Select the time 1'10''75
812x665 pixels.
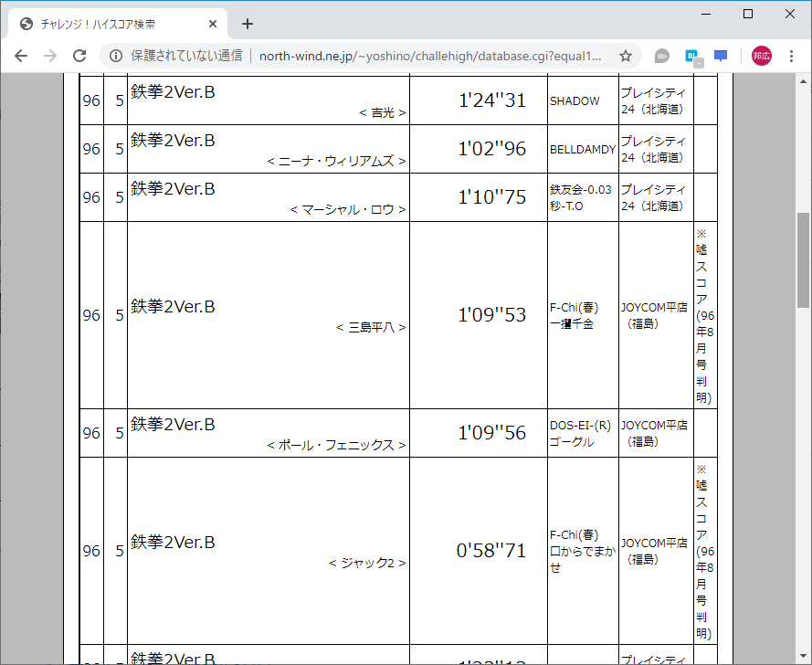tap(492, 196)
